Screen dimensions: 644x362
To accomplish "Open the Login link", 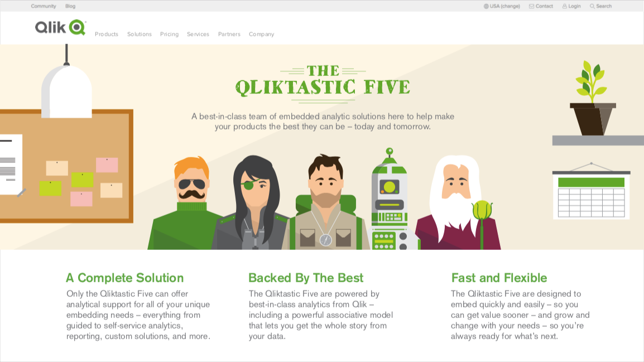I will (x=574, y=6).
